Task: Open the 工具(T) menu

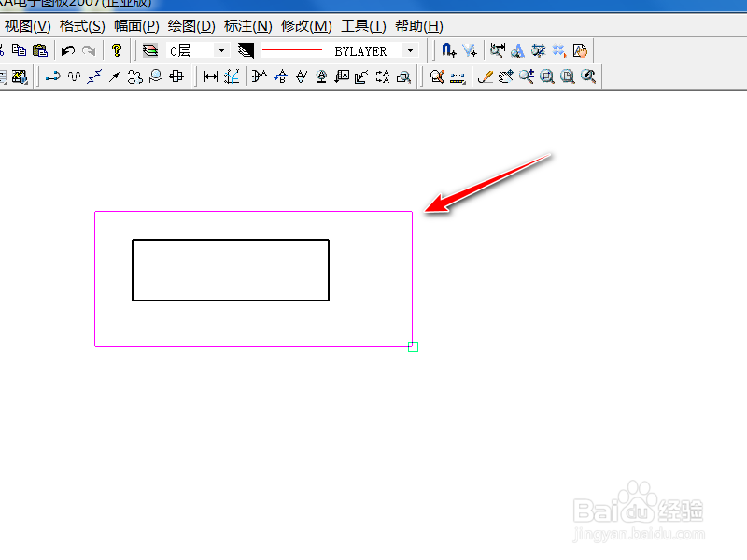Action: (363, 26)
